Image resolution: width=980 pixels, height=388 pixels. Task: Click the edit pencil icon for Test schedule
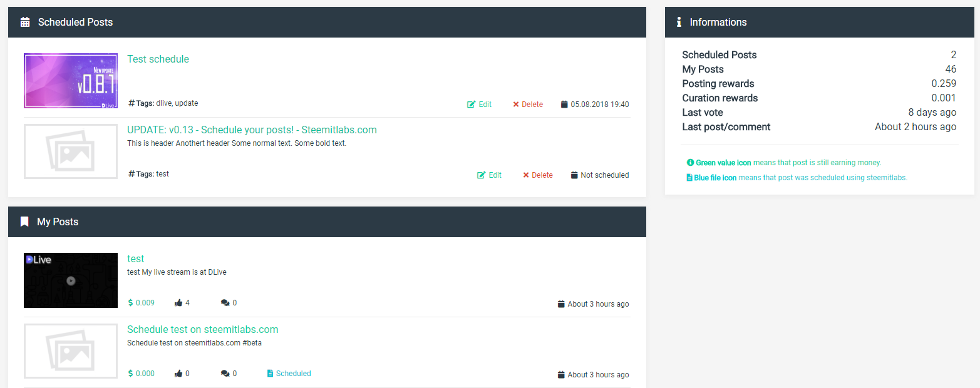click(x=472, y=105)
